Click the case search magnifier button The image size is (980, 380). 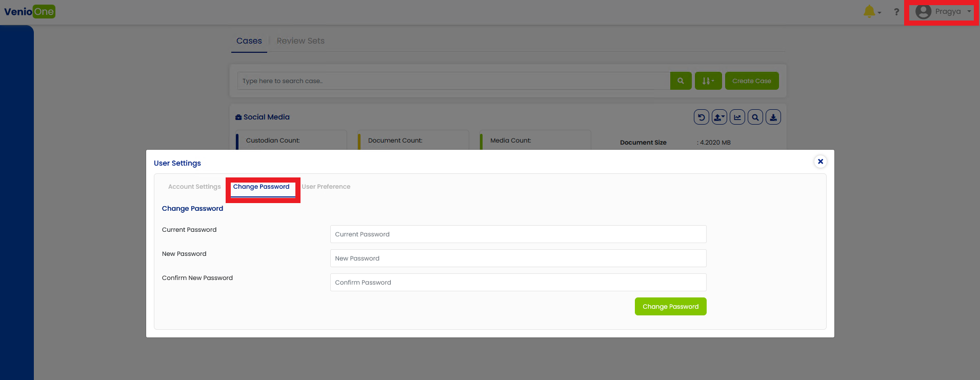681,81
